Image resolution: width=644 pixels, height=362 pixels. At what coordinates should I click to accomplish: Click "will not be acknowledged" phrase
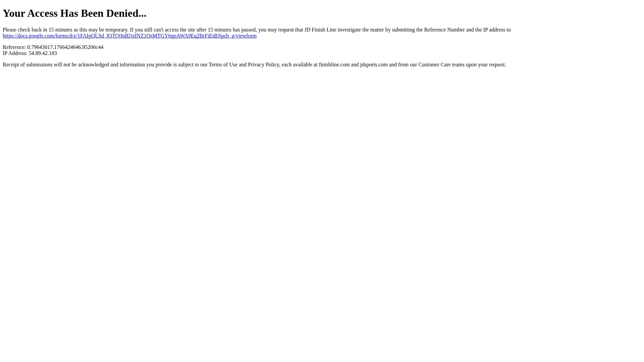coord(82,65)
